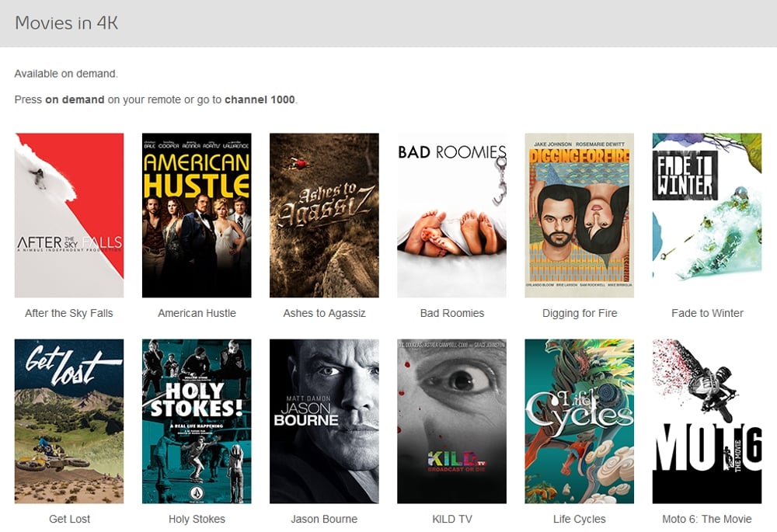Click the 'Jason Bourne' title caption
Image resolution: width=777 pixels, height=532 pixels.
click(x=324, y=519)
